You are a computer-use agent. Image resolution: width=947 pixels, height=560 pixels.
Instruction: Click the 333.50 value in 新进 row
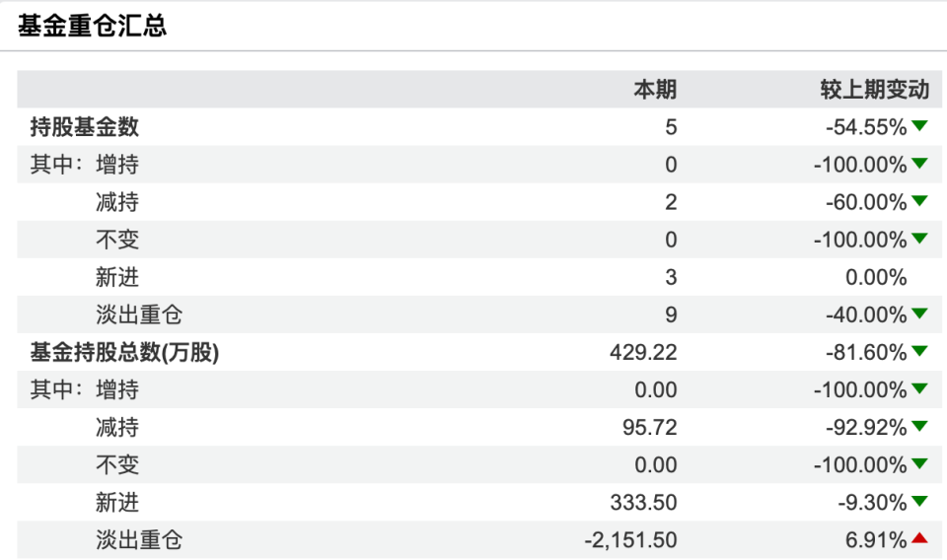tap(644, 502)
